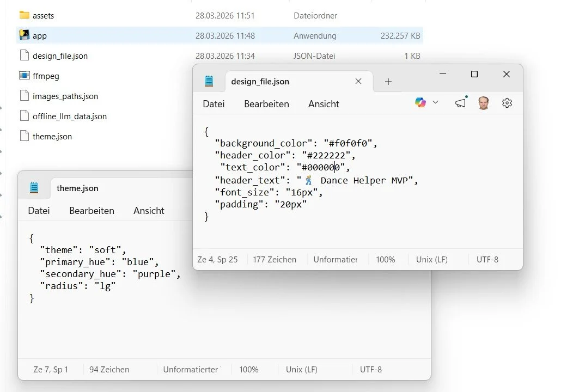Close the design_file.json tab
The image size is (573, 392).
(358, 81)
